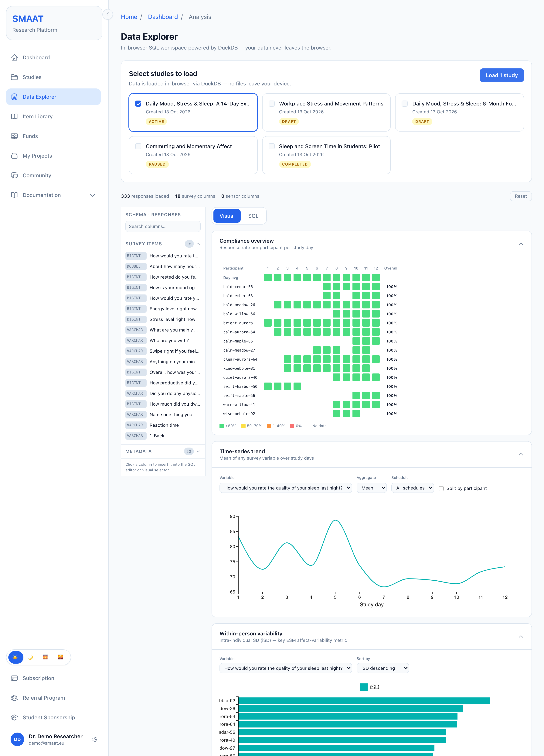Check the Daily Mood 6-Month study checkbox
This screenshot has width=544, height=756.
(x=405, y=104)
